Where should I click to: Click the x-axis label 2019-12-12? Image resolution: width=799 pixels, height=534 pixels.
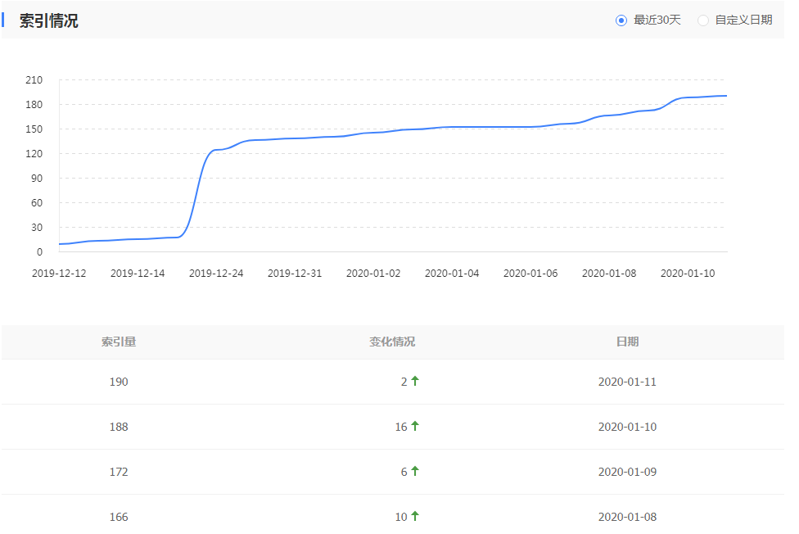pyautogui.click(x=59, y=273)
